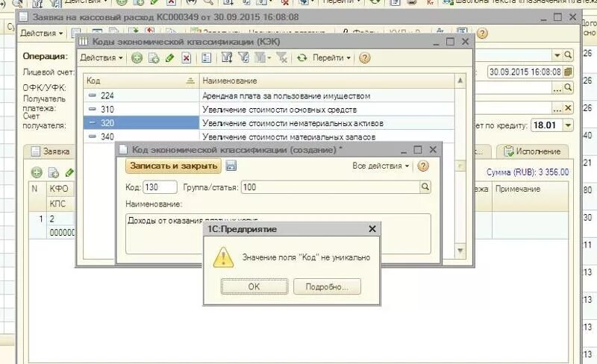Save with floppy disk icon in creation form
Screen dimensions: 597x364
(x=231, y=166)
